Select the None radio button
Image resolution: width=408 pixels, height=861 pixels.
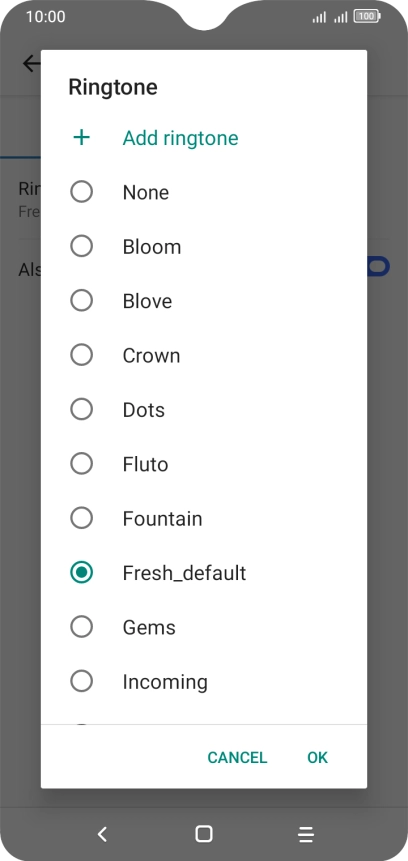pos(82,192)
